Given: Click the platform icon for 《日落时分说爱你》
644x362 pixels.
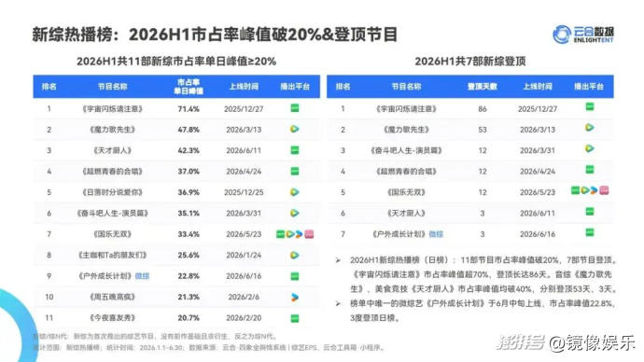Looking at the screenshot, I should tap(295, 192).
